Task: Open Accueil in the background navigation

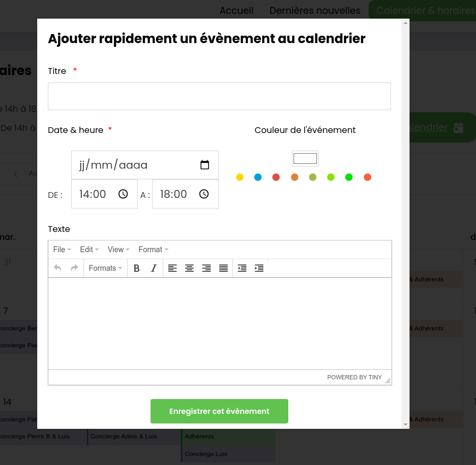Action: [x=237, y=10]
